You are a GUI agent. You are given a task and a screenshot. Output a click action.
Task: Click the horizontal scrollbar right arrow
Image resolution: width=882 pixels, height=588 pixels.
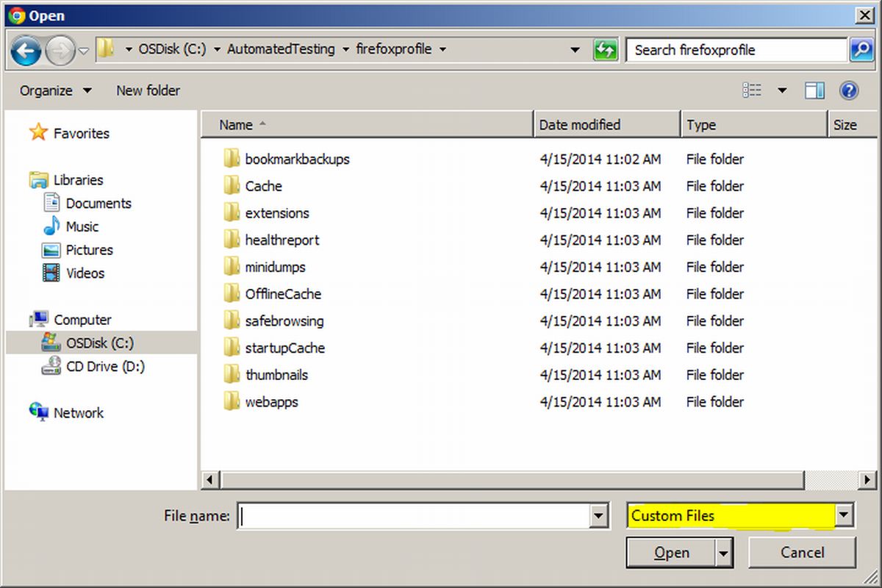click(866, 480)
